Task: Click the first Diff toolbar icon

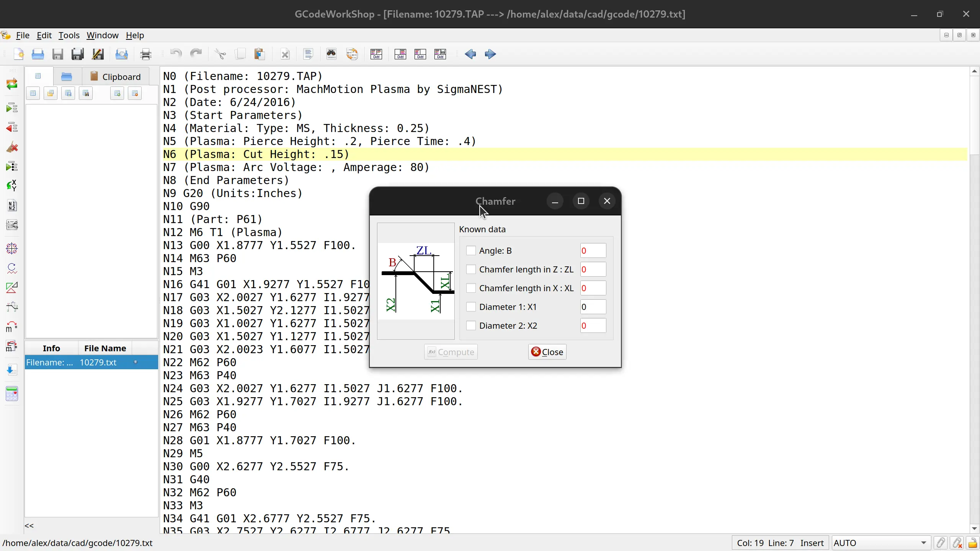Action: click(x=376, y=54)
